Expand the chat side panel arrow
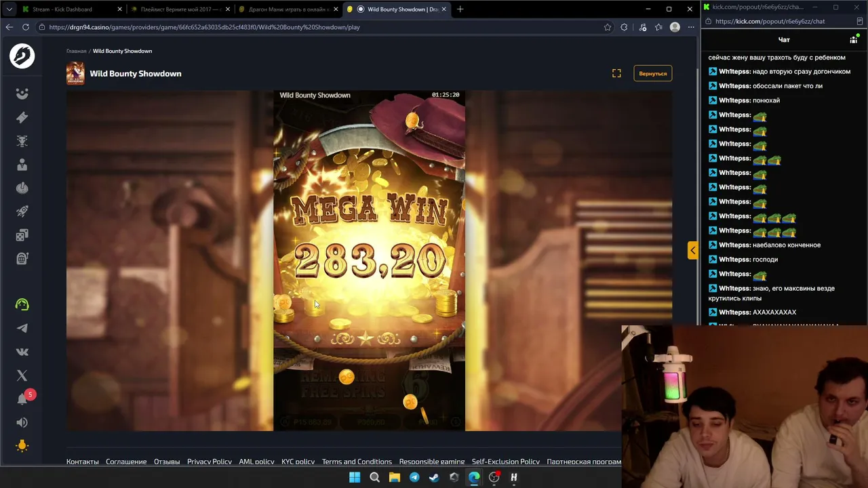Screen dimensions: 868x488 [692, 250]
